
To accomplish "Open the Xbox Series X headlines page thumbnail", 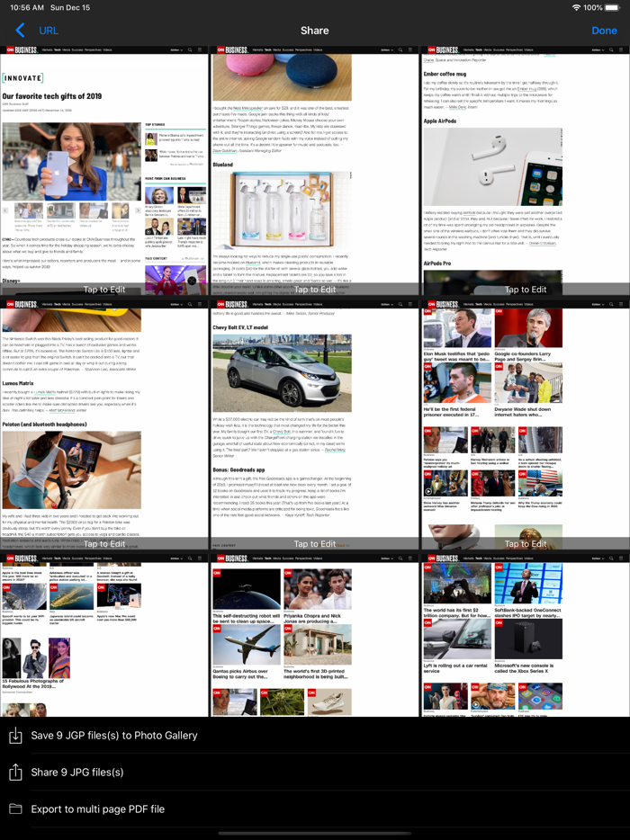I will tap(526, 635).
